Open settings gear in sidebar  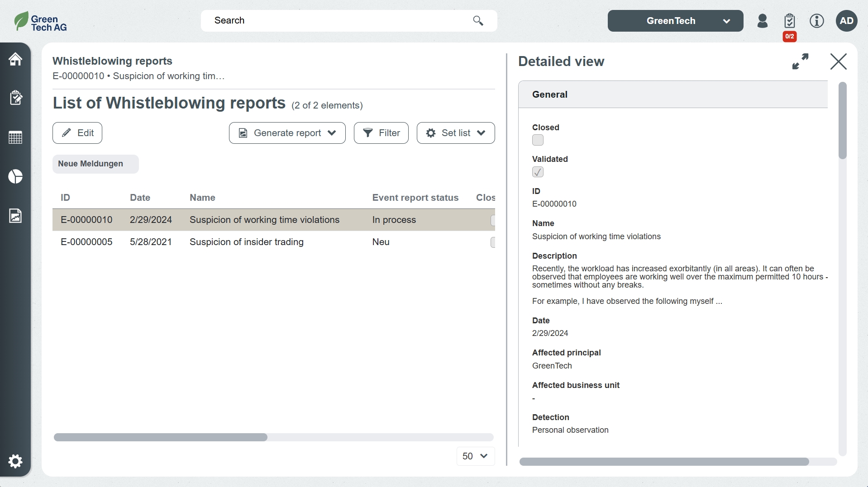(15, 461)
